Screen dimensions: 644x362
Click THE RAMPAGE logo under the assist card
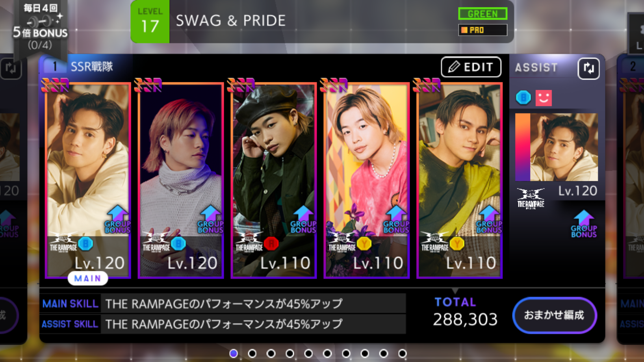(x=531, y=198)
